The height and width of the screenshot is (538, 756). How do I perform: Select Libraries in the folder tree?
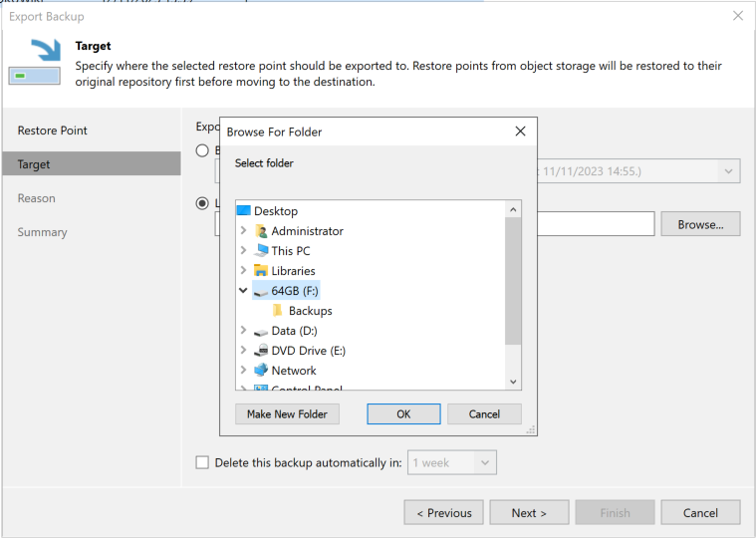293,270
